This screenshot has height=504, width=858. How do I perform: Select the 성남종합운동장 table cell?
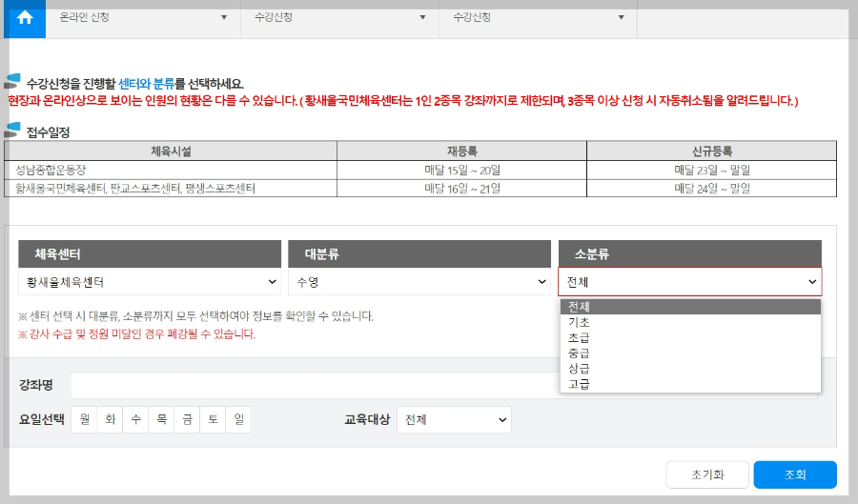pos(171,170)
